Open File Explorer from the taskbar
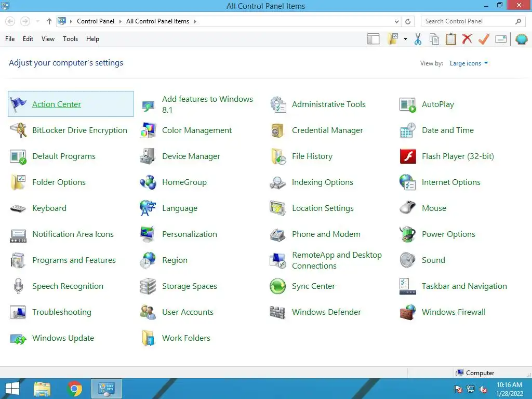 (42, 389)
